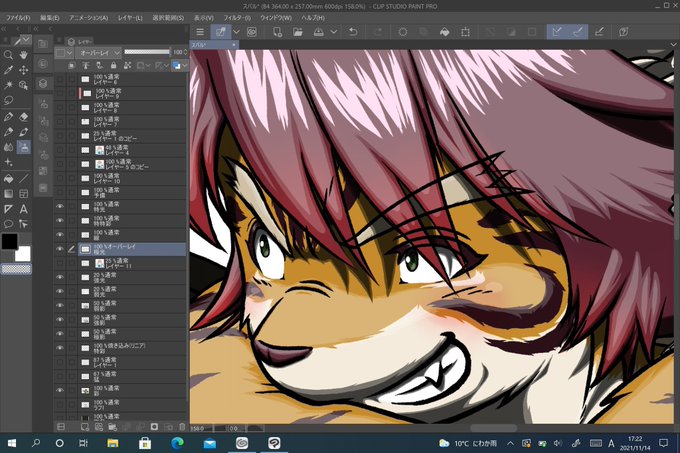Open the ウィンドウ(W) menu

click(x=276, y=18)
